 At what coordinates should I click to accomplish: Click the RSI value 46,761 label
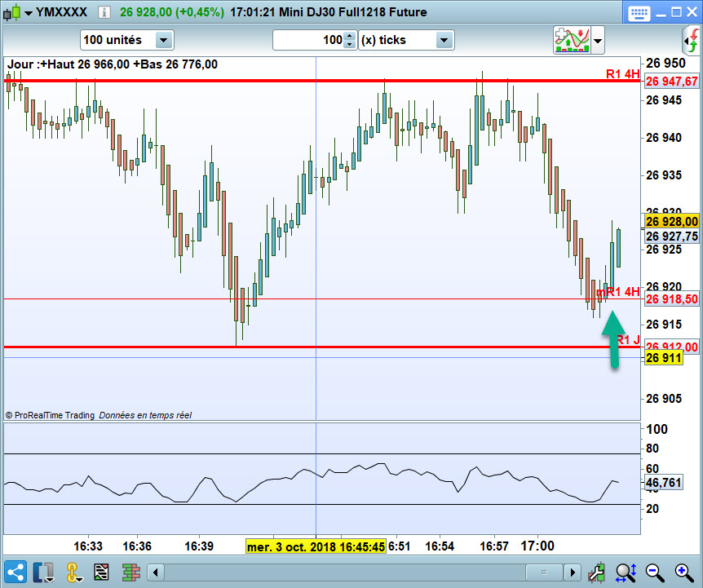664,482
